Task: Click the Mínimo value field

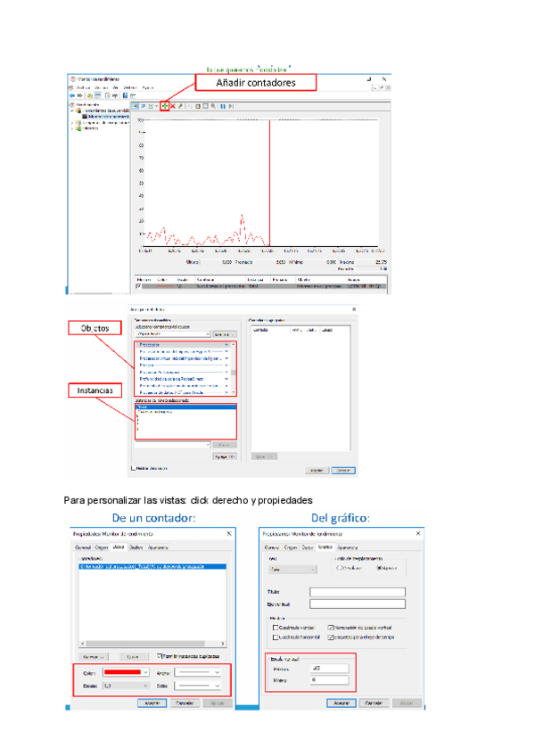Action: (x=330, y=680)
